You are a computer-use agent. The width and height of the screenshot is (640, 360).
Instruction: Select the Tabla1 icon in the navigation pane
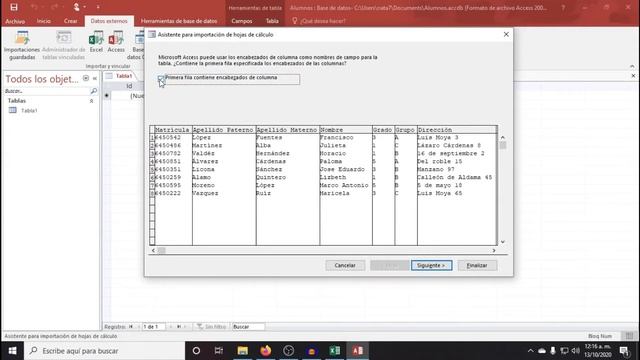[13, 110]
